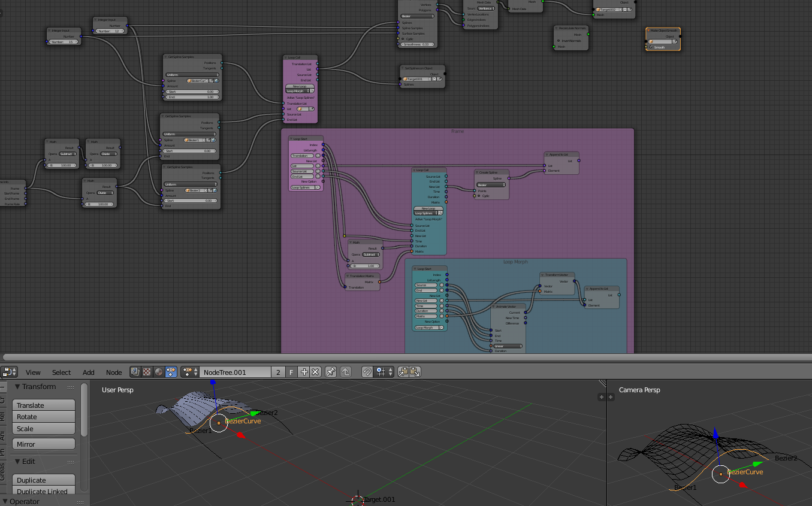The image size is (812, 506).
Task: Remove the Source List socket in pink Loop Start node
Action: (x=318, y=171)
